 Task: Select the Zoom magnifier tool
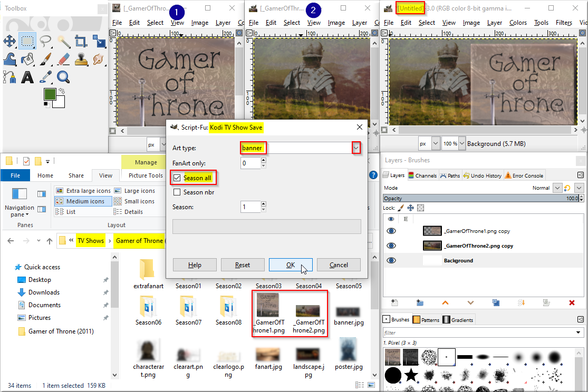coord(63,77)
